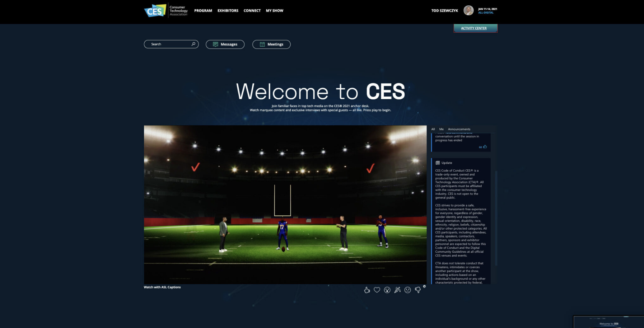The image size is (644, 328).
Task: React with thumbs down
Action: pyautogui.click(x=418, y=290)
